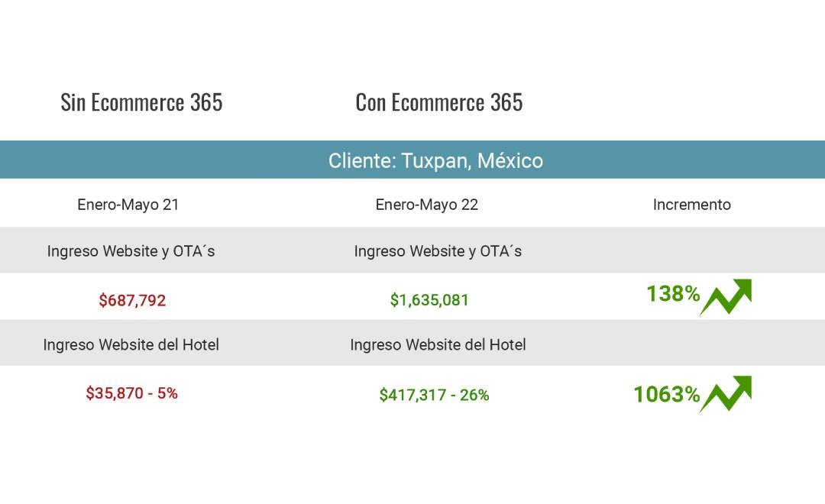Image resolution: width=825 pixels, height=504 pixels.
Task: Select the "Enero-Mayo 21" period label
Action: (x=128, y=205)
